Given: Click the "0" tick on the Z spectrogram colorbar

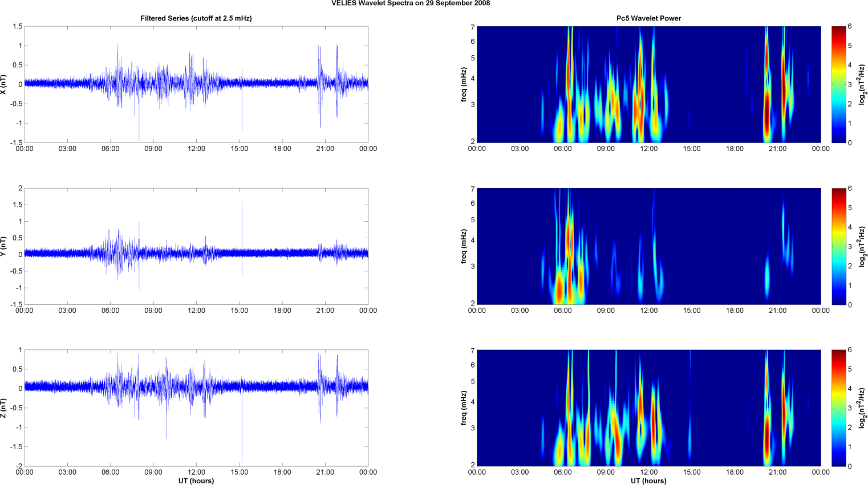Looking at the screenshot, I should (850, 466).
